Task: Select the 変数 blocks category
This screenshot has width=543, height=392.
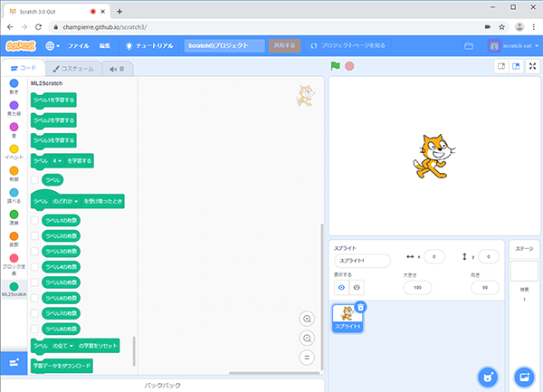Action: 14,239
